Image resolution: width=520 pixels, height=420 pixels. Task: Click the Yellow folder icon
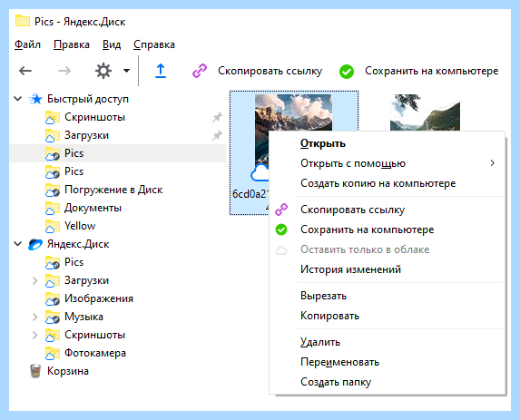53,226
